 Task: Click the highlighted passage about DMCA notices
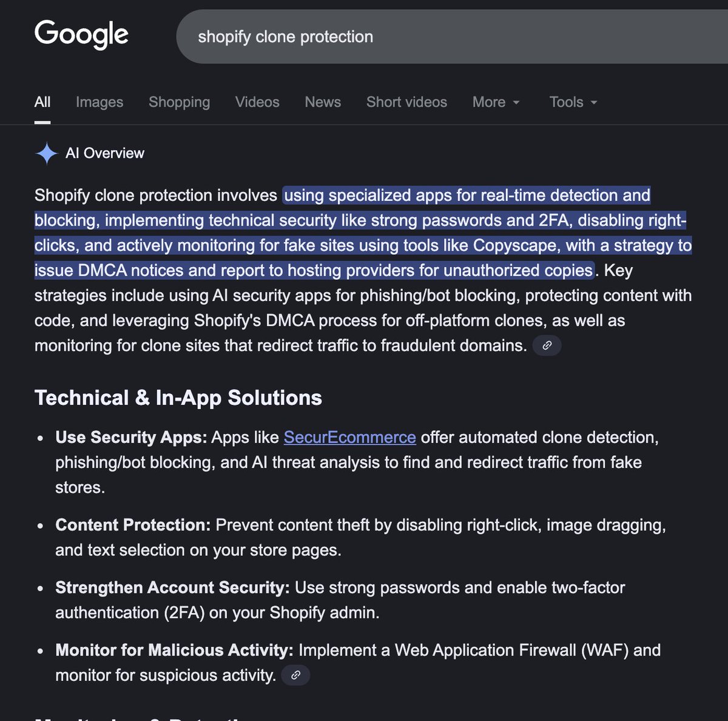click(x=363, y=232)
